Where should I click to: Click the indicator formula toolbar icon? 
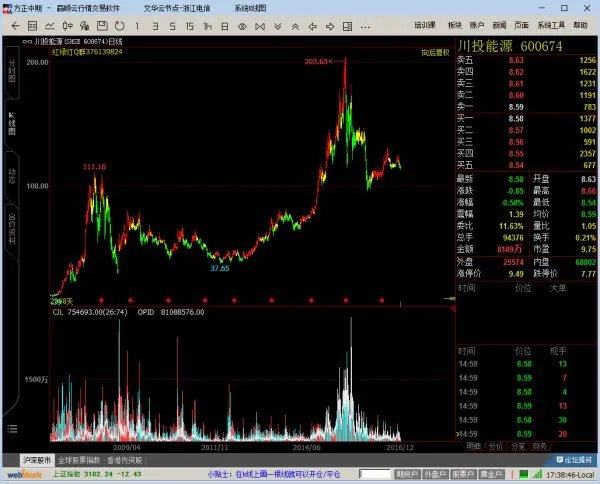[x=85, y=26]
